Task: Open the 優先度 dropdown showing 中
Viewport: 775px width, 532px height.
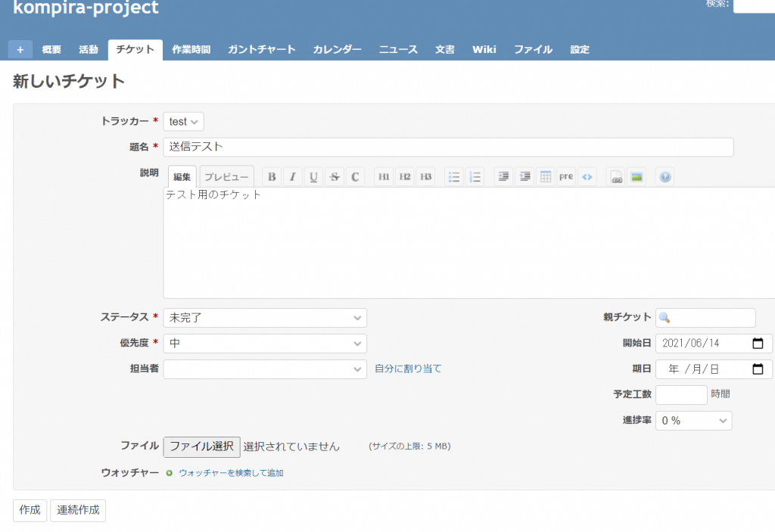Action: 265,344
